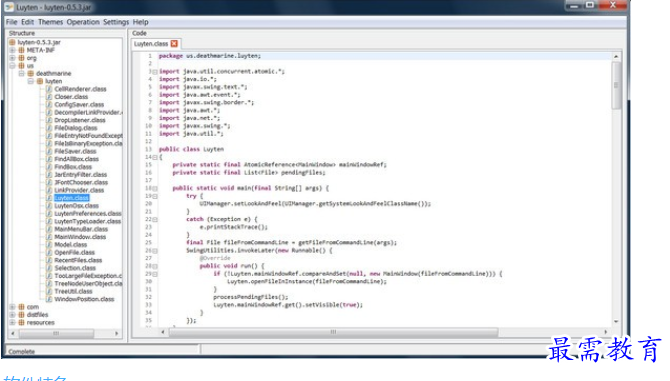Open the Operation menu
This screenshot has height=381, width=670.
(x=83, y=22)
